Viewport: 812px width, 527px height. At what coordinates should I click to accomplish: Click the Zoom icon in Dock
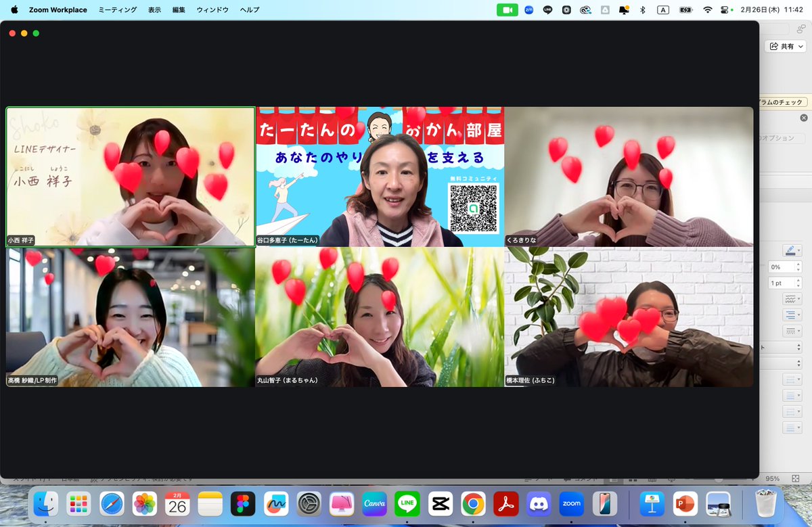(571, 504)
